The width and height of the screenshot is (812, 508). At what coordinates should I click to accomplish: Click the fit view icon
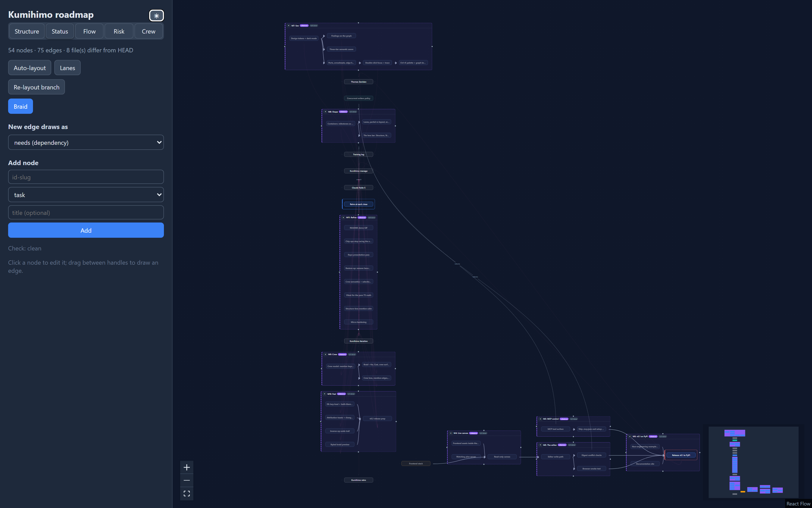pos(187,494)
